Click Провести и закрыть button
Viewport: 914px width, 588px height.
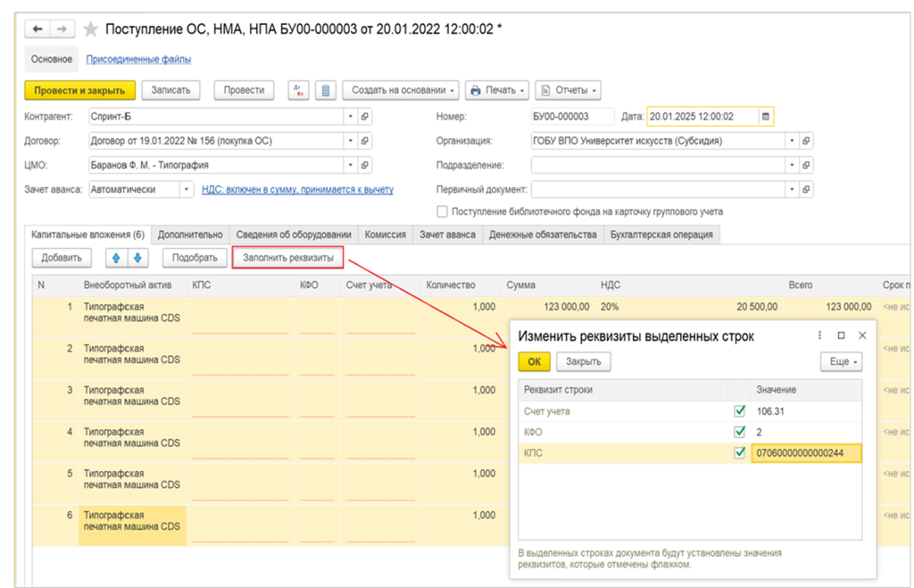pyautogui.click(x=79, y=90)
